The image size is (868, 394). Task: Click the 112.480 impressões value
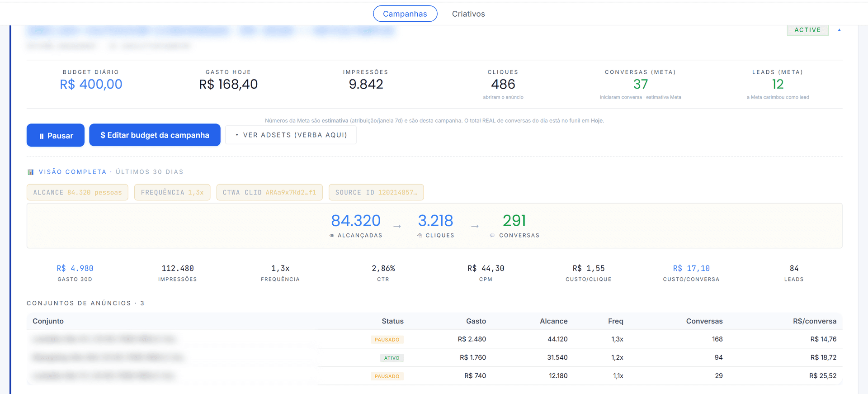tap(178, 268)
